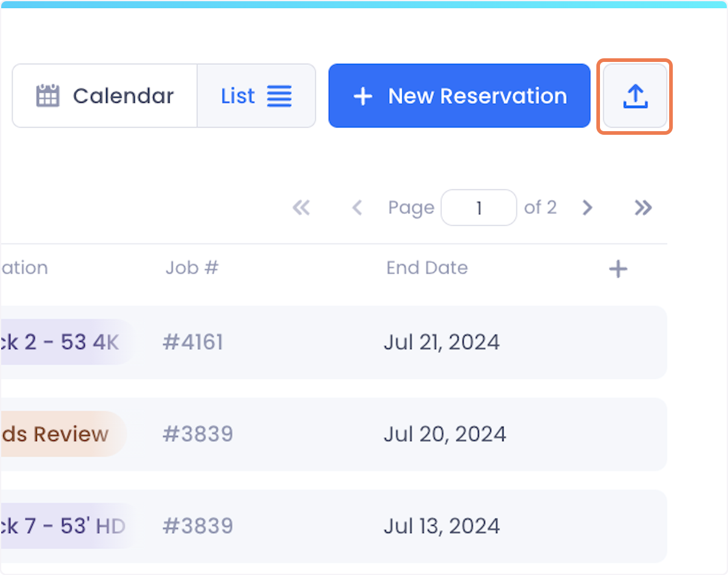
Task: Click the orange 'ds Review' tag
Action: click(62, 434)
